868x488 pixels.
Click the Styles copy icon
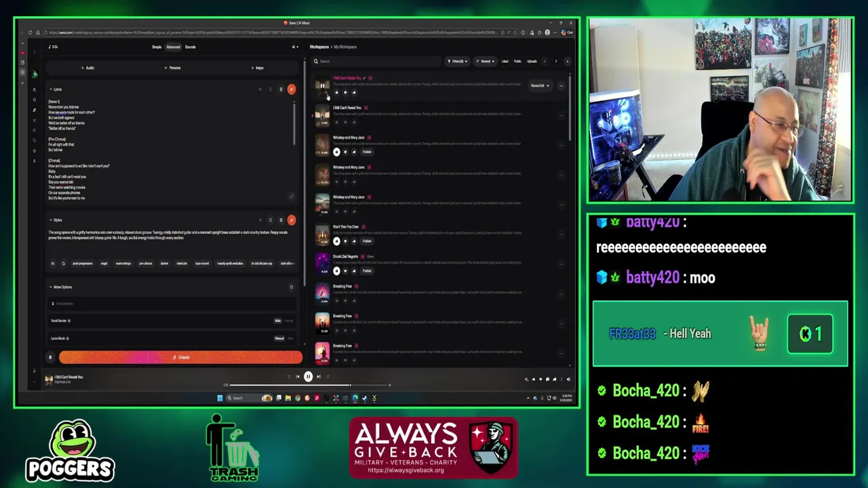coord(270,220)
